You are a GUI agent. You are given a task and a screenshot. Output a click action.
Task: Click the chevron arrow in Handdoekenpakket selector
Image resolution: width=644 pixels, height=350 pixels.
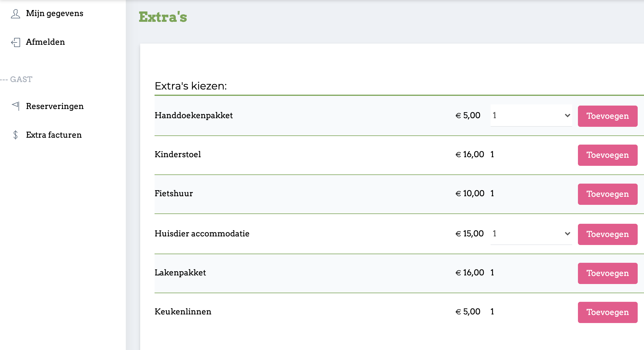click(x=567, y=115)
